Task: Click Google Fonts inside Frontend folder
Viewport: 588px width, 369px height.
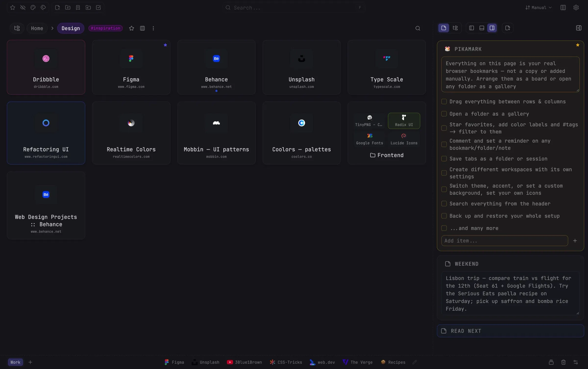Action: (369, 139)
